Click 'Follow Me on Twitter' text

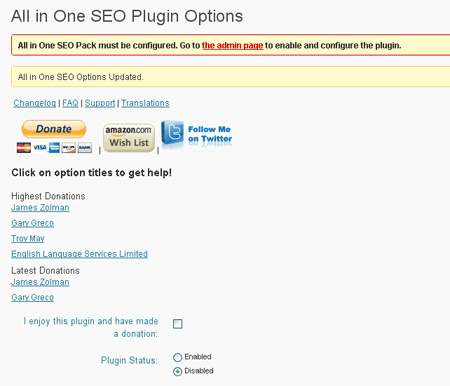[210, 134]
